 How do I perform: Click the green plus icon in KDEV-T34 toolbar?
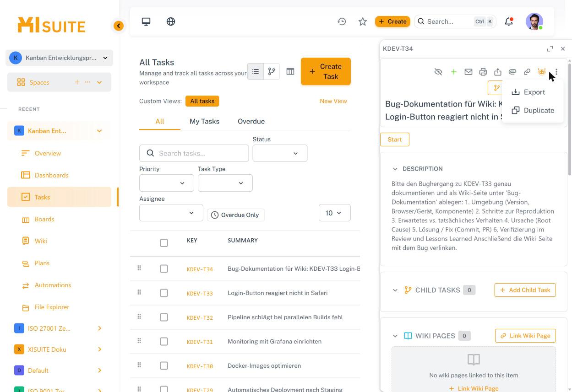pos(453,72)
